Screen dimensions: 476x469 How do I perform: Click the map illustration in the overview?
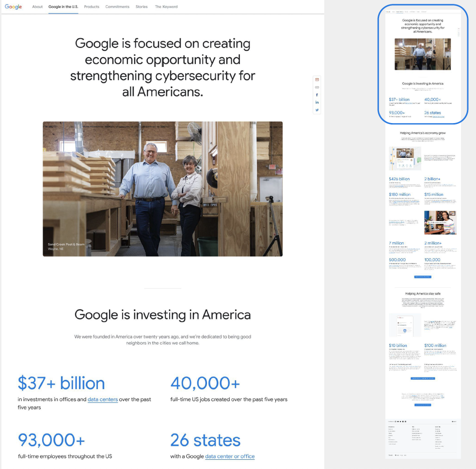coord(405,158)
